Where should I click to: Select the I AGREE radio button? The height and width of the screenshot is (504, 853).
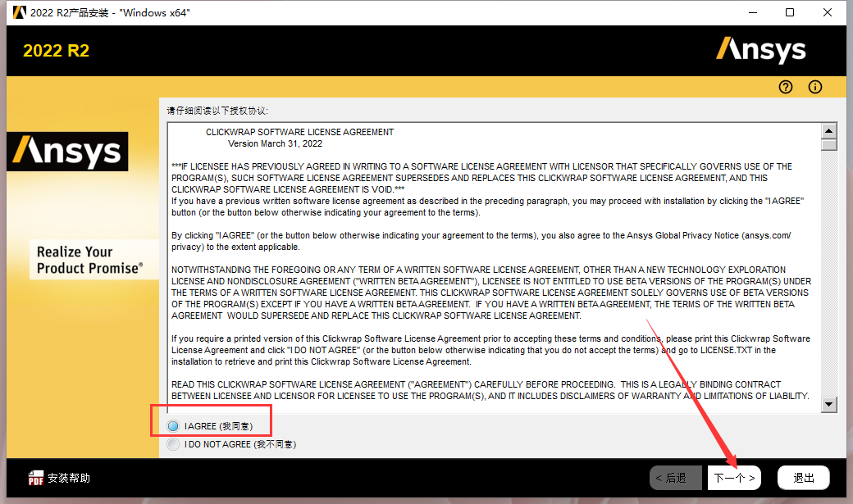(173, 426)
